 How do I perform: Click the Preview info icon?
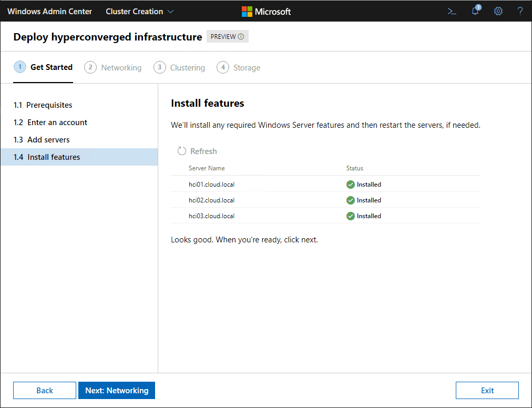click(241, 37)
